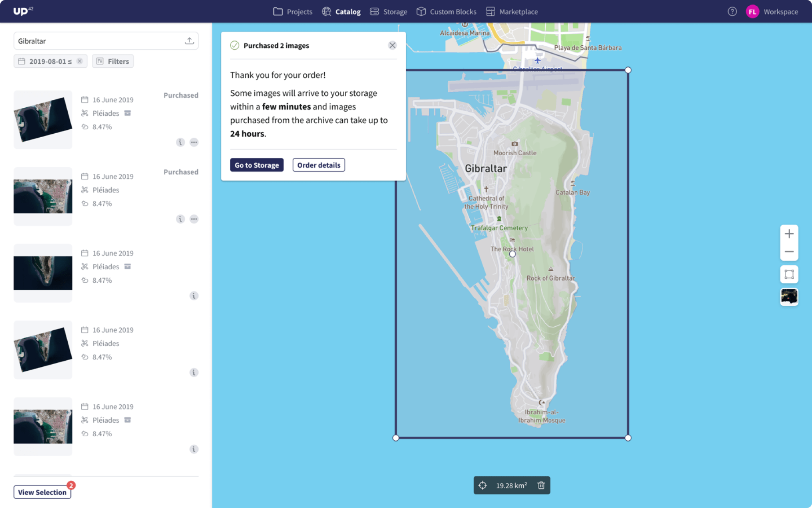Image resolution: width=812 pixels, height=508 pixels.
Task: Click the upload geometry icon in search field
Action: click(x=189, y=41)
